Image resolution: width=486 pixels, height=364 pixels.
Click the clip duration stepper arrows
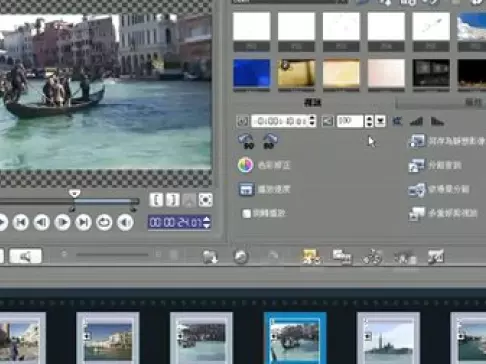click(312, 121)
